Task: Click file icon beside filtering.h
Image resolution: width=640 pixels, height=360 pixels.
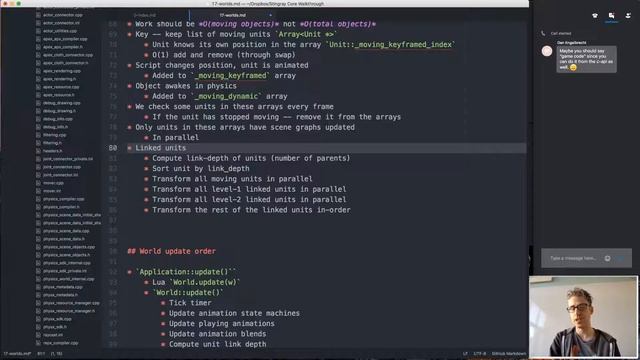Action: [38, 143]
